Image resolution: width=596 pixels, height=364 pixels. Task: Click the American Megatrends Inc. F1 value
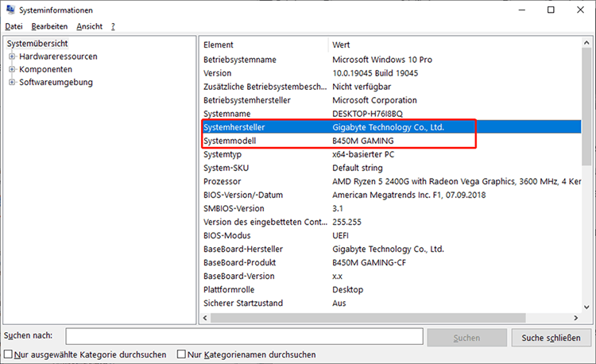(408, 195)
